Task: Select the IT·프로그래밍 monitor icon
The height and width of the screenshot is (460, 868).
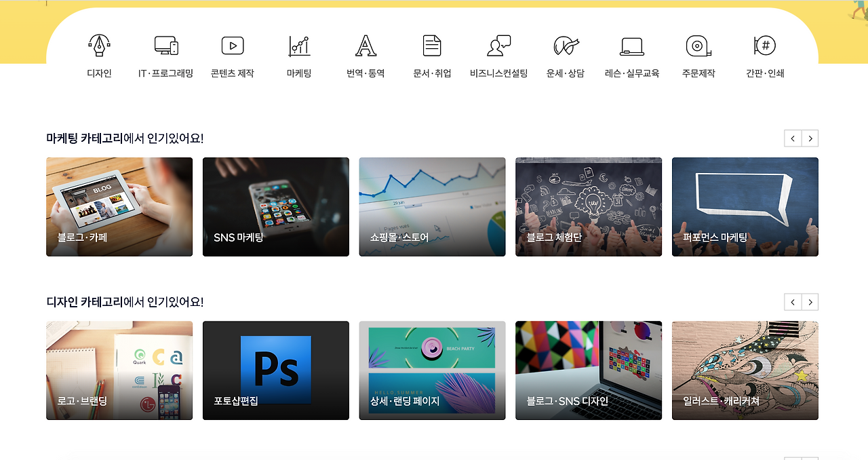Action: pos(166,45)
